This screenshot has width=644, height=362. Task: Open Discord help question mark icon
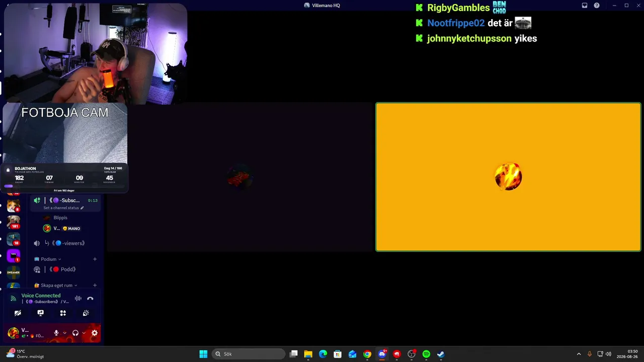tap(597, 6)
